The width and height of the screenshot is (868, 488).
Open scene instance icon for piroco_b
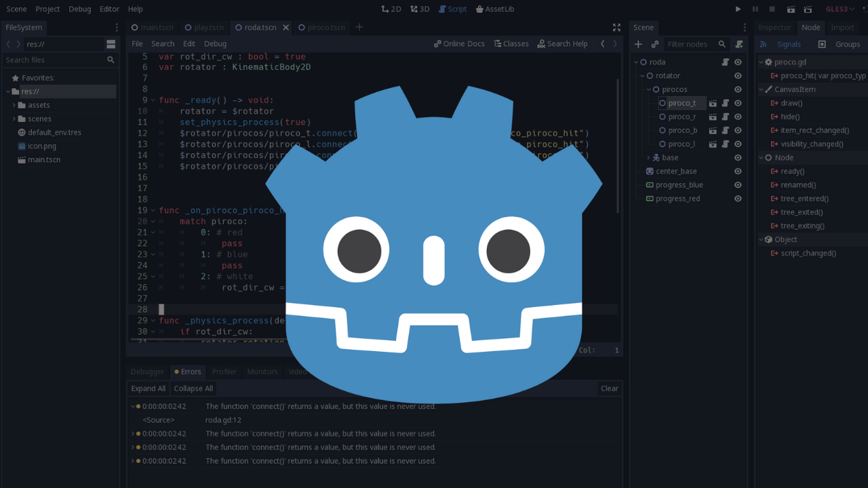pos(713,130)
